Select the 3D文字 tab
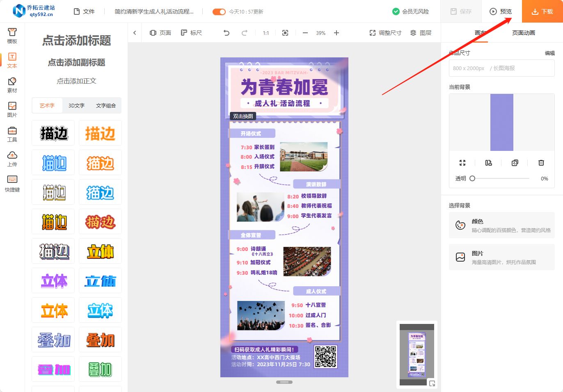The height and width of the screenshot is (392, 563). click(x=76, y=105)
